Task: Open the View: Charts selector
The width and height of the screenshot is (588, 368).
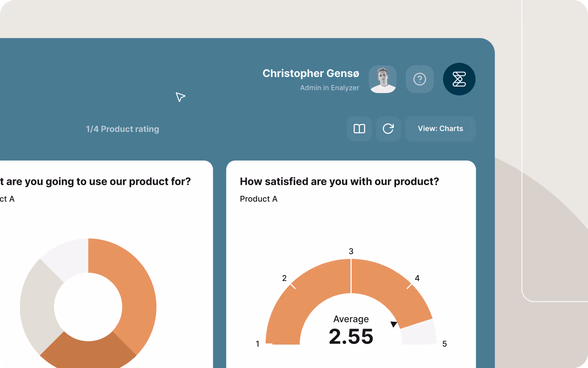Action: [440, 129]
